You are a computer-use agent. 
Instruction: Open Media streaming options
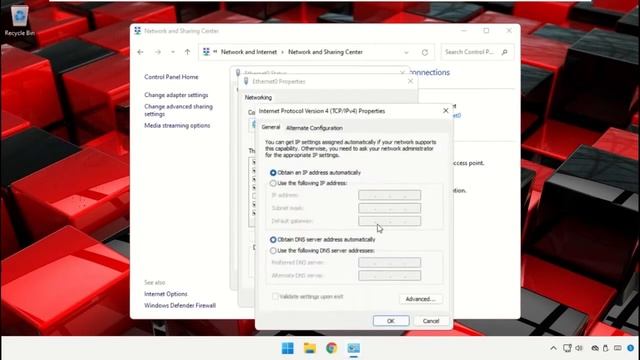pos(177,125)
